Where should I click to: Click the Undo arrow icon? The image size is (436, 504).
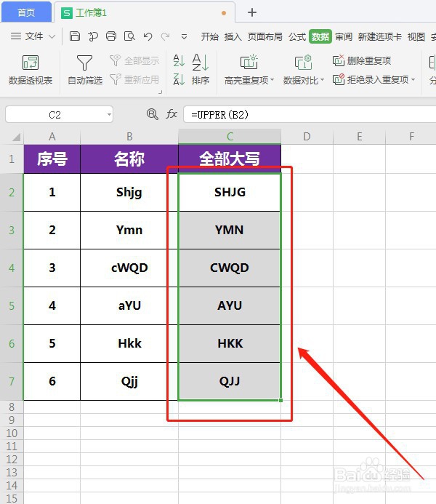[148, 36]
